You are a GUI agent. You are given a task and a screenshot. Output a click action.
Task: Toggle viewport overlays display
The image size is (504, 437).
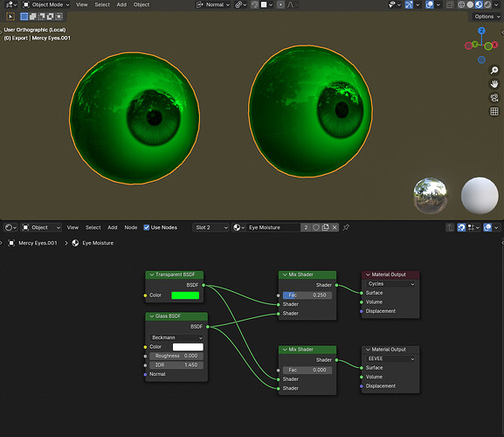coord(430,4)
